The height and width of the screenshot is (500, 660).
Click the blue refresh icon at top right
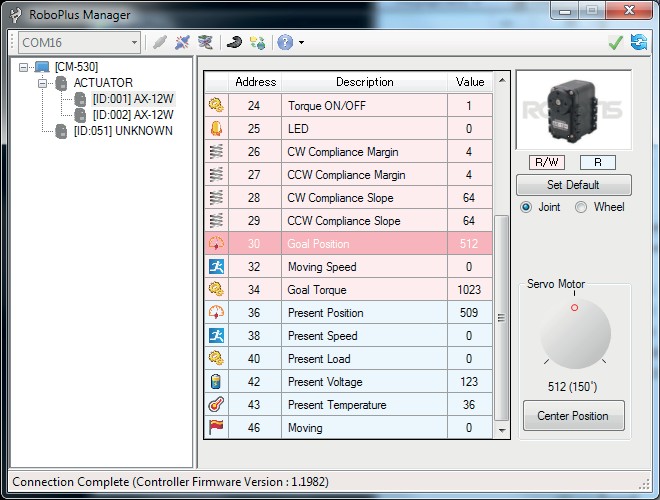(x=638, y=42)
